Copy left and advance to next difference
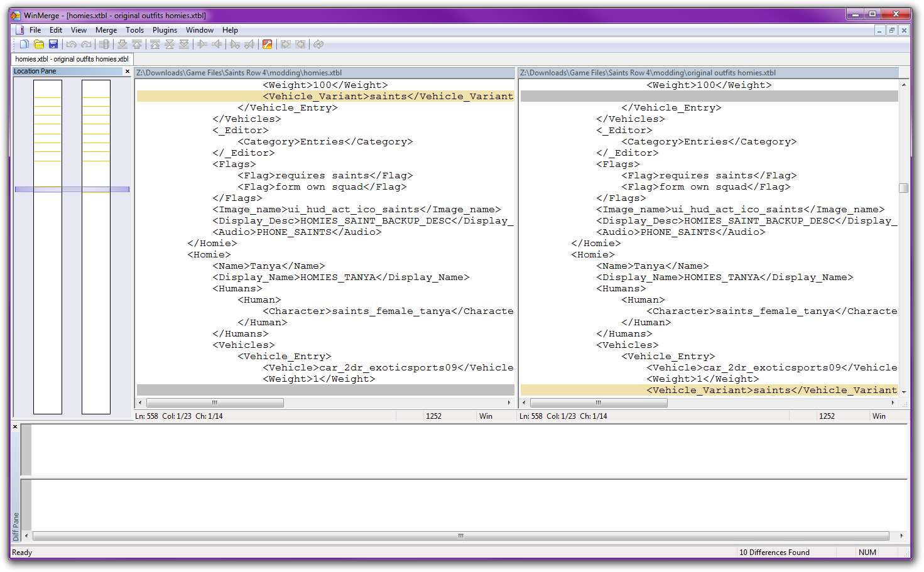 point(249,44)
